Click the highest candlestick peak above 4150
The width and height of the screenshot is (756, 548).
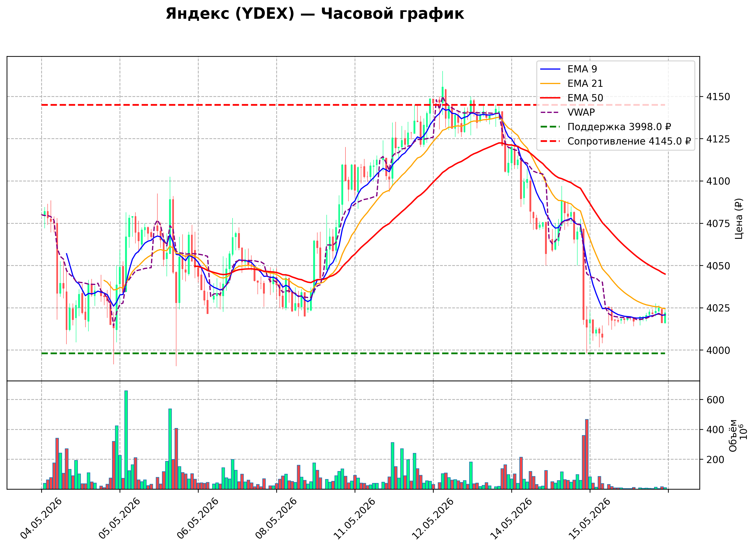tap(443, 93)
